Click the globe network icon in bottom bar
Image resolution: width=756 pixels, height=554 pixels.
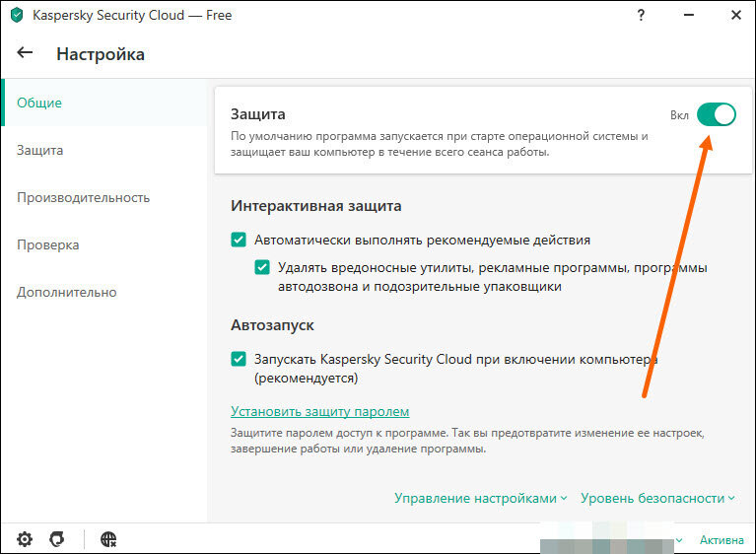tap(108, 538)
